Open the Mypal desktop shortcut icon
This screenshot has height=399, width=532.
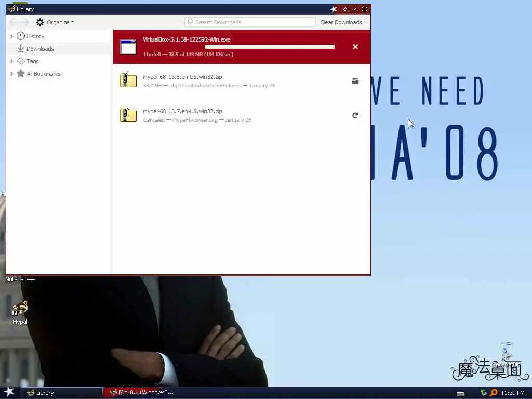[20, 308]
